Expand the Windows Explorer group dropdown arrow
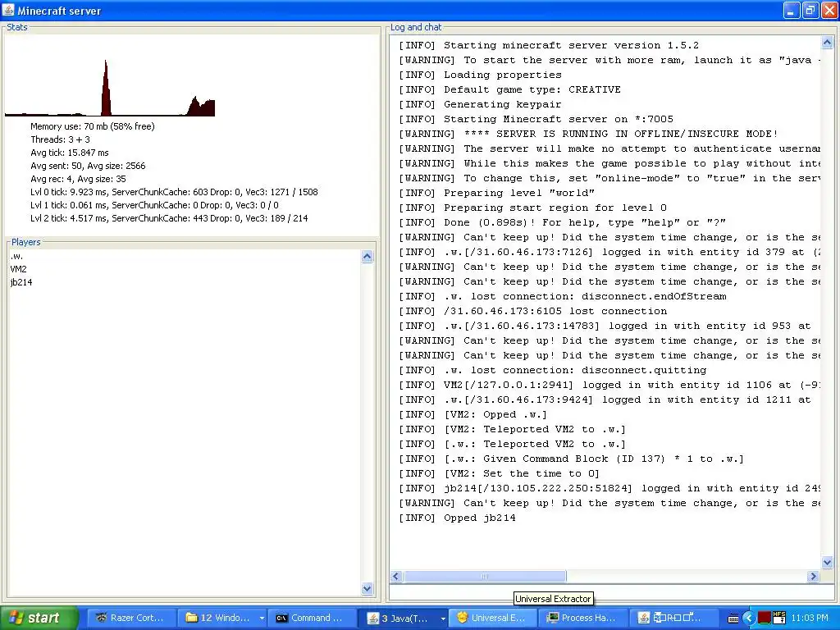This screenshot has height=630, width=840. coord(262,618)
